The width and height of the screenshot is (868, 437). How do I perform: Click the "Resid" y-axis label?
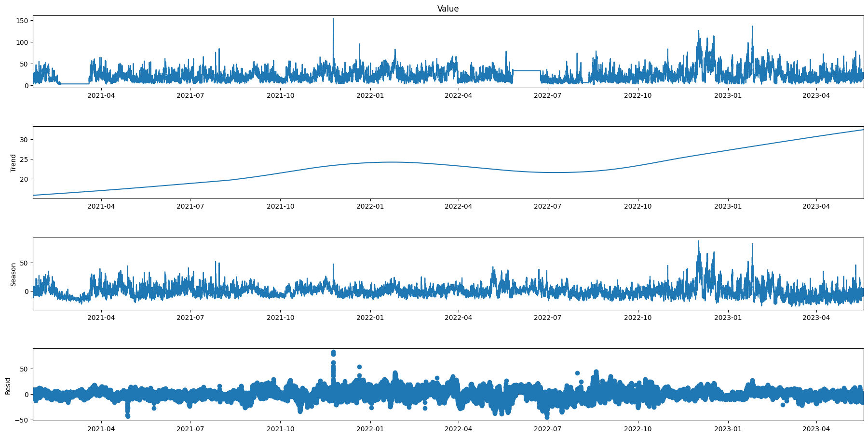tap(8, 385)
